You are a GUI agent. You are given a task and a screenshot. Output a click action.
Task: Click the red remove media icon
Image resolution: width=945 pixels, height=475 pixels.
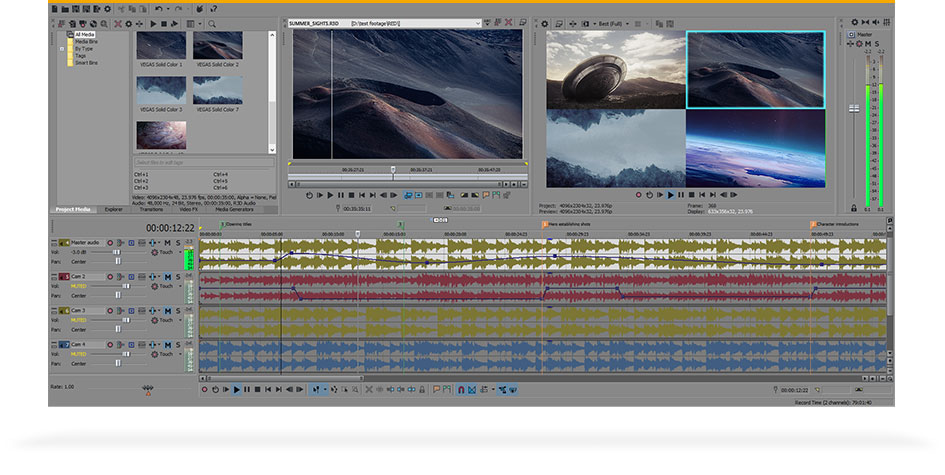pos(117,22)
